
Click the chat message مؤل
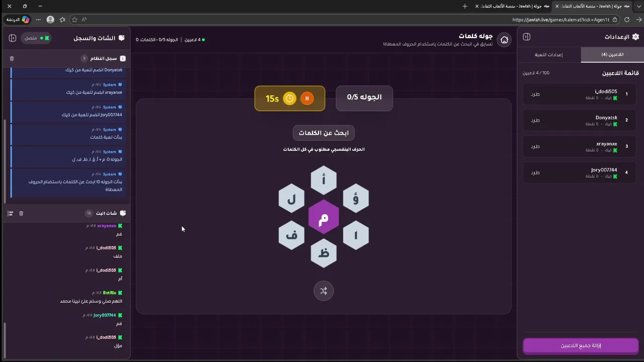118,346
